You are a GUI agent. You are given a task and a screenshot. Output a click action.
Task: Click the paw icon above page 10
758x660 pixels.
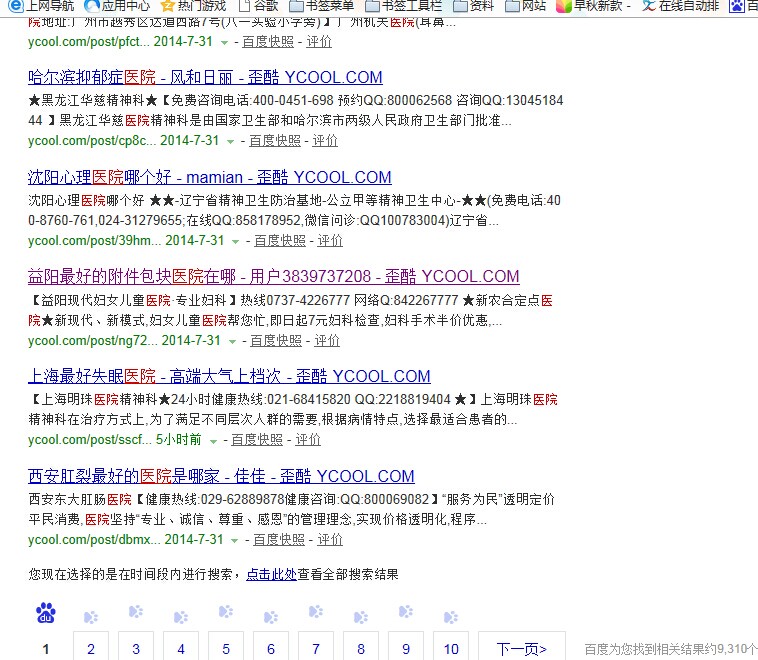(x=451, y=617)
